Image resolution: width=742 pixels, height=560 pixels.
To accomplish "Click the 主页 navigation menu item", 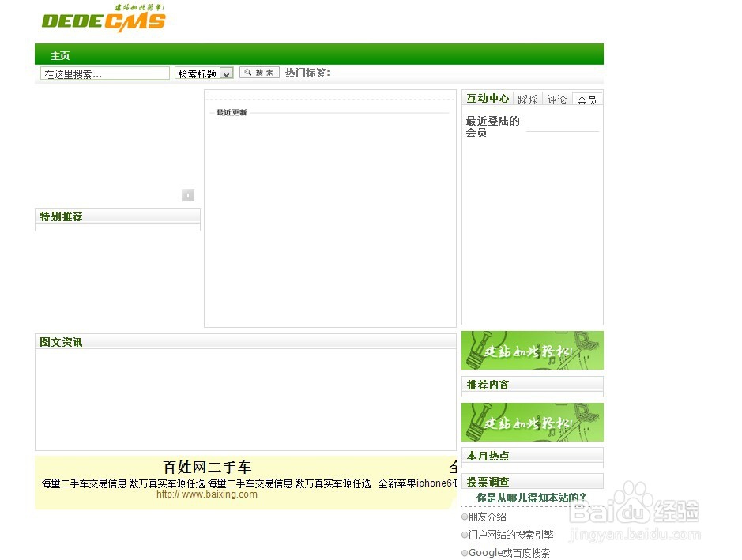I will [x=59, y=55].
